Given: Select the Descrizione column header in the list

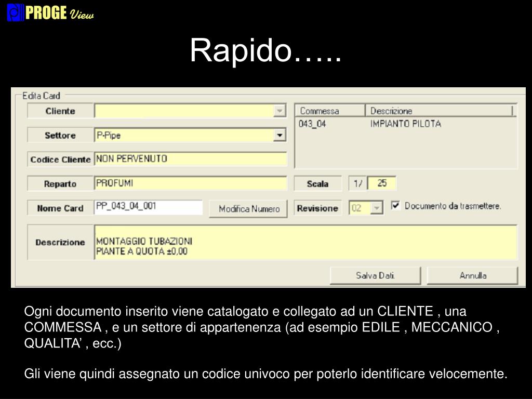Looking at the screenshot, I should 440,111.
